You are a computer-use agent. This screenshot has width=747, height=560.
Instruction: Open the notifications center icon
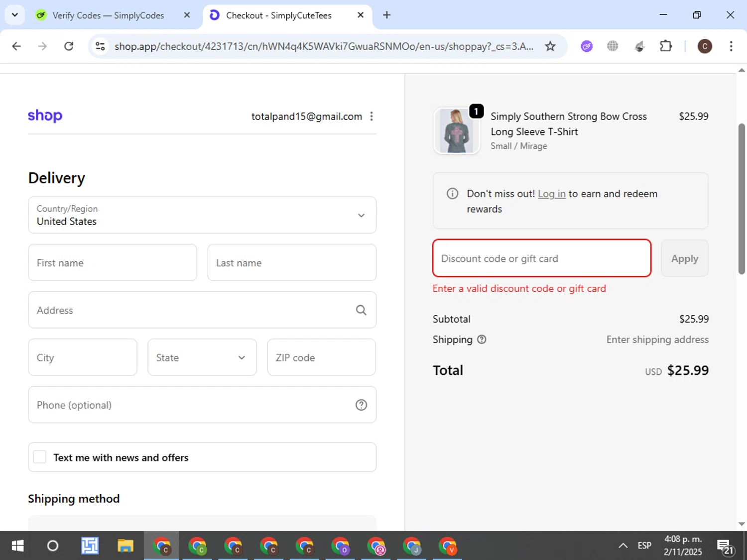coord(725,547)
